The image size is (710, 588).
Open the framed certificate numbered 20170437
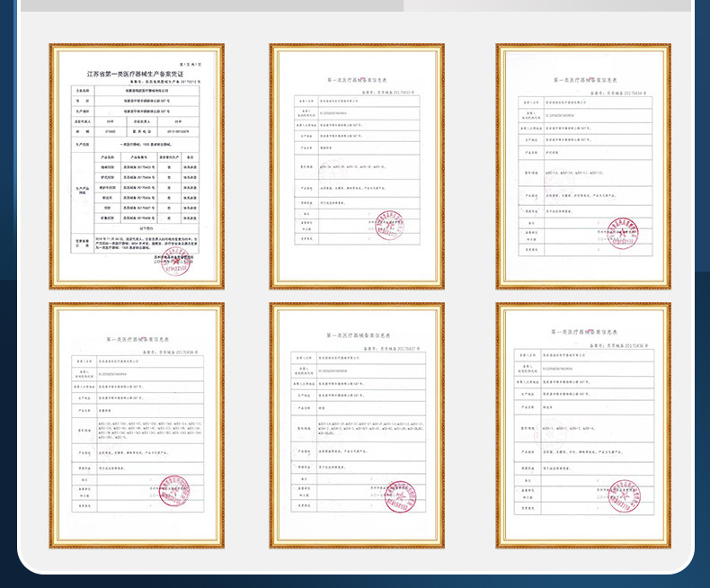[x=357, y=425]
